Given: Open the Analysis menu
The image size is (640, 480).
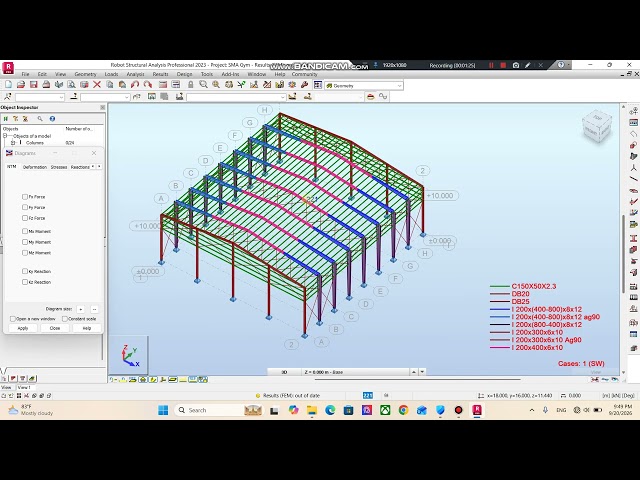Looking at the screenshot, I should point(136,74).
